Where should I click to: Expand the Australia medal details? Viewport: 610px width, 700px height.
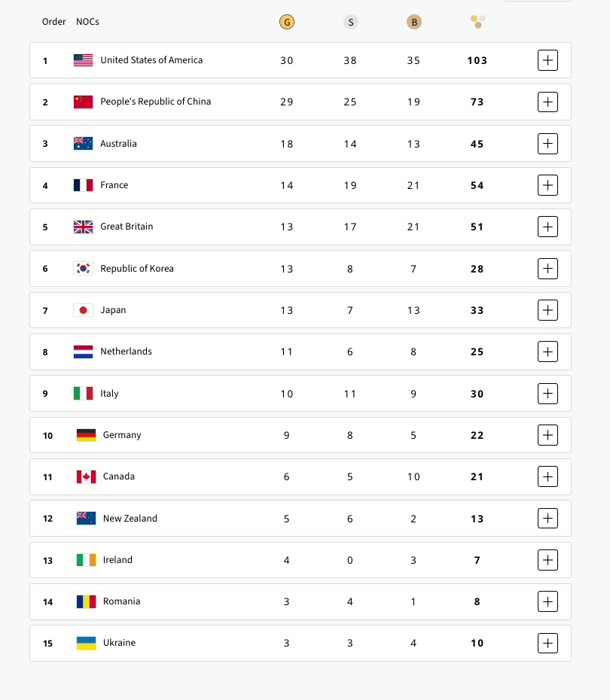pyautogui.click(x=547, y=144)
